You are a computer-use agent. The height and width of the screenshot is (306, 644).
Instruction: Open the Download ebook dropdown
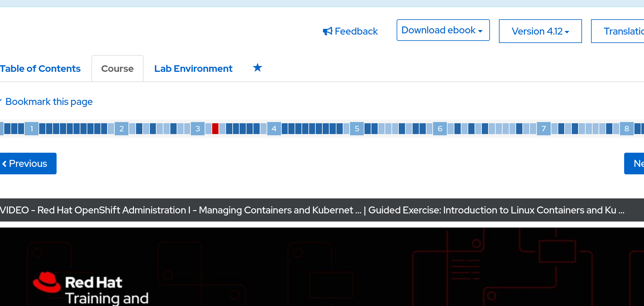(442, 30)
